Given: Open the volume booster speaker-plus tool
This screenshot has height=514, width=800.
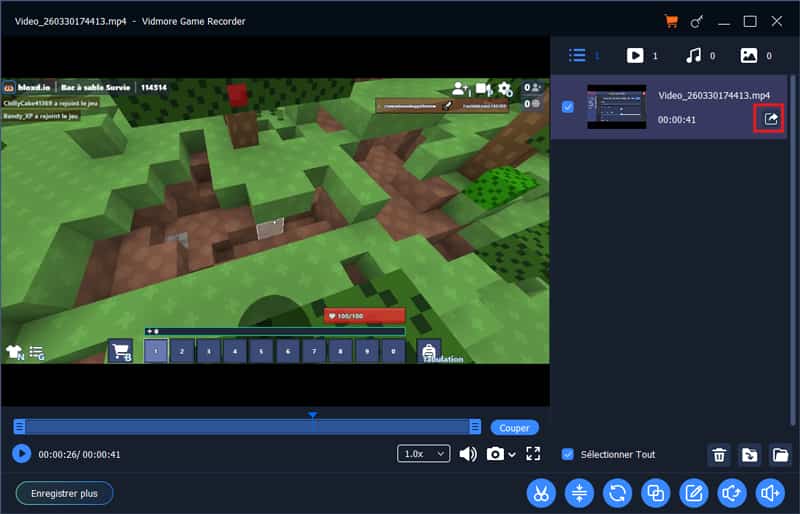Looking at the screenshot, I should tap(770, 493).
